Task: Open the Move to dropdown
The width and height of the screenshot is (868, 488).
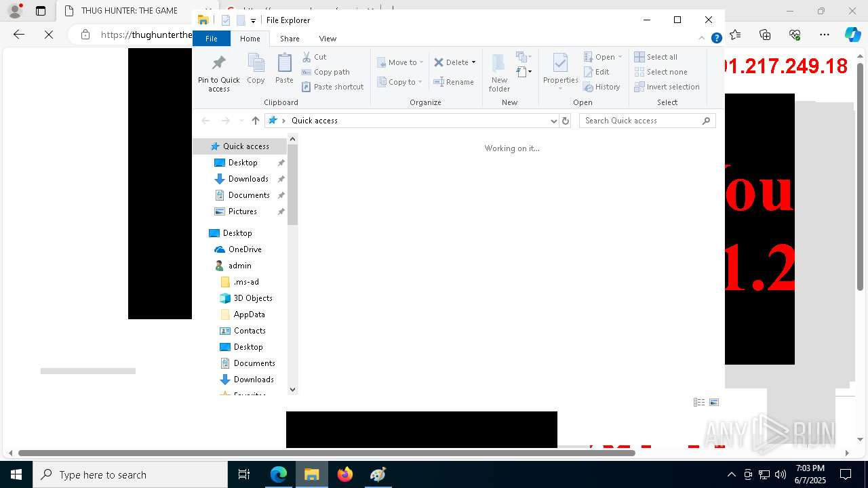Action: pos(400,62)
